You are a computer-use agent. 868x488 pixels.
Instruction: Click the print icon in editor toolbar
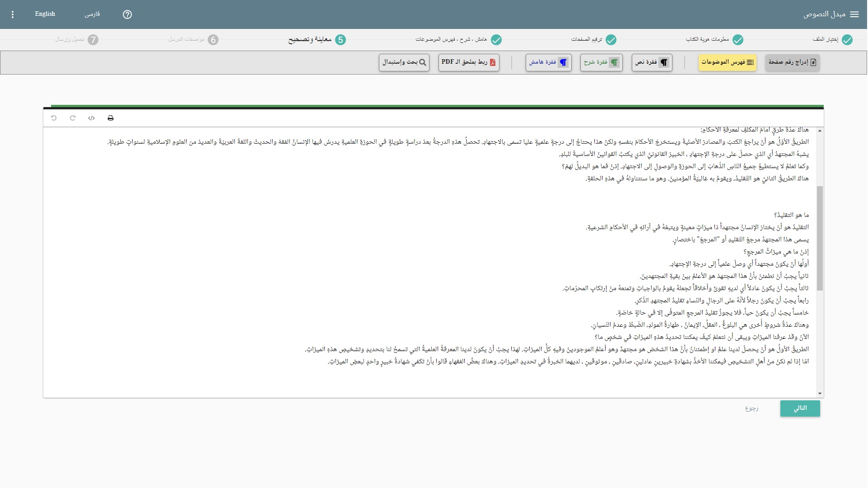tap(111, 118)
